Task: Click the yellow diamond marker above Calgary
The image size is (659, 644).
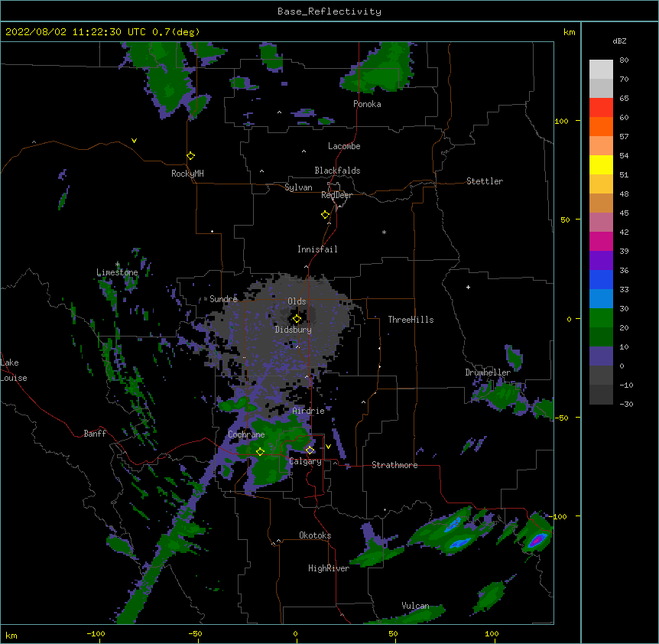Action: click(x=310, y=450)
